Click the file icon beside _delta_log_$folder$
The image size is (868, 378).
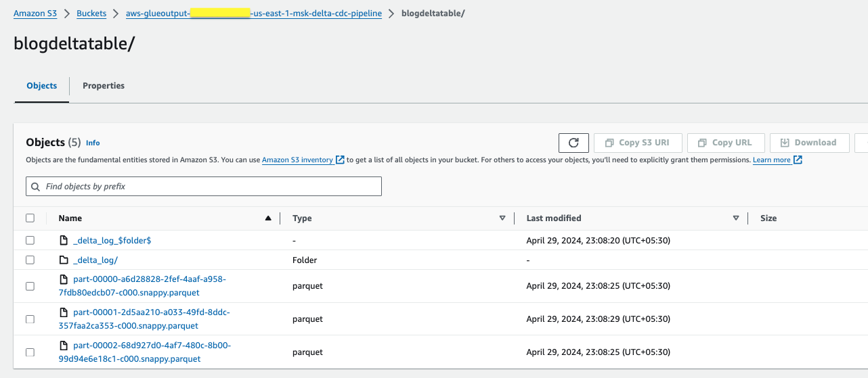tap(64, 240)
